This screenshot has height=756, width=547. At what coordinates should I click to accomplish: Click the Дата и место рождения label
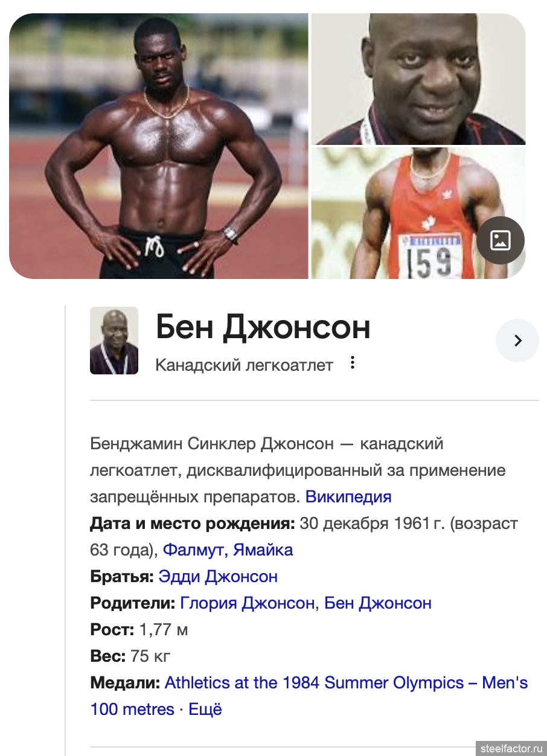[x=193, y=524]
